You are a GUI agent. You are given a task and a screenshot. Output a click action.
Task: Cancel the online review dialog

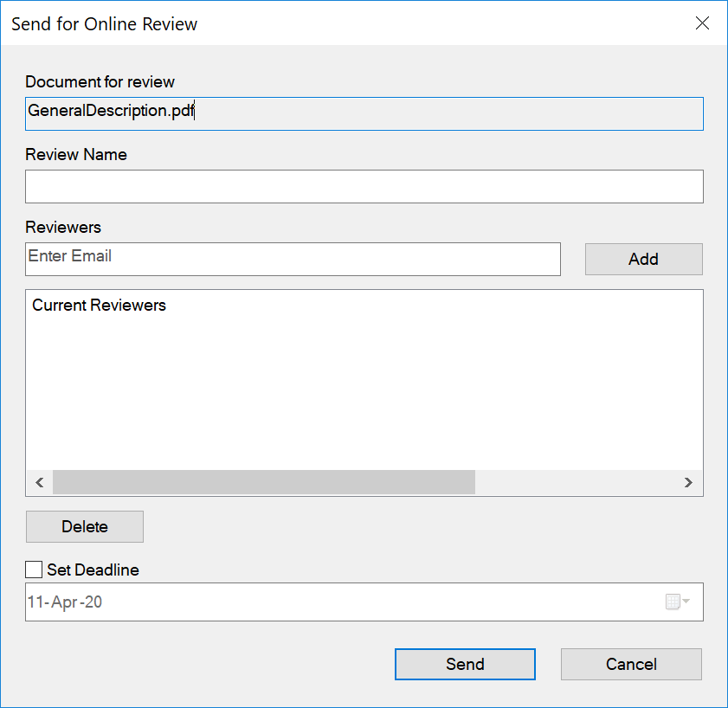pyautogui.click(x=631, y=664)
